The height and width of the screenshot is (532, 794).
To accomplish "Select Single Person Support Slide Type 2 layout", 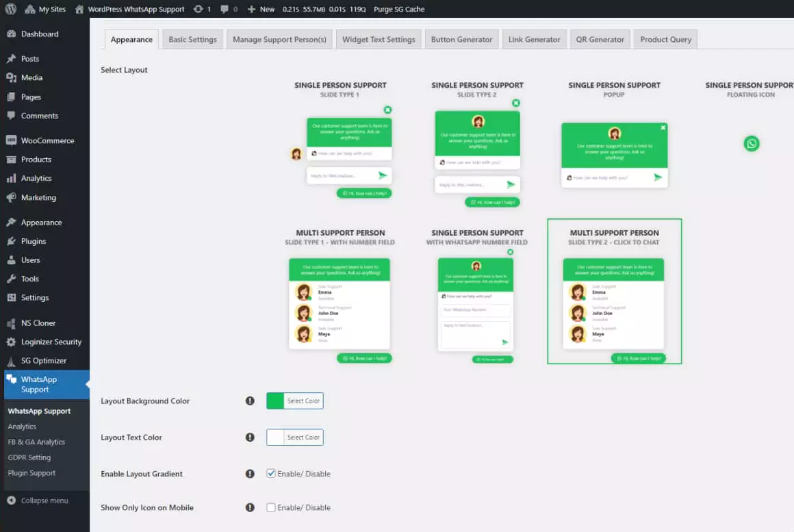I will 478,144.
